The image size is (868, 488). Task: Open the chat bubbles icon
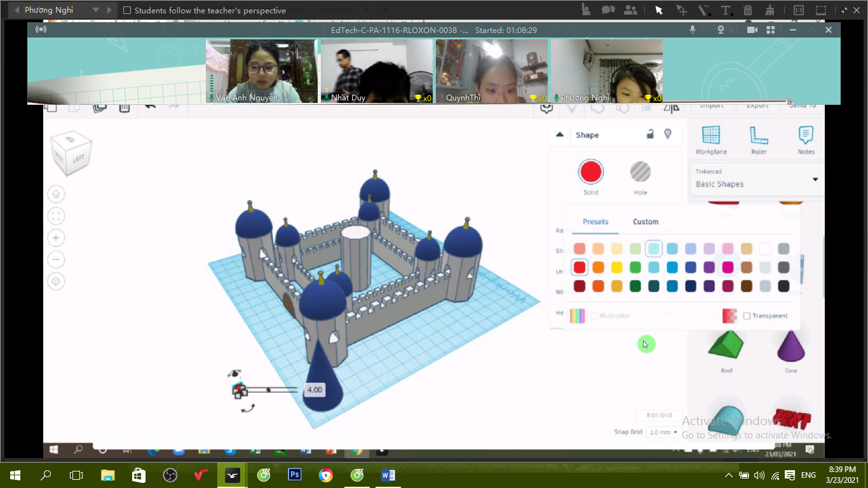point(608,10)
